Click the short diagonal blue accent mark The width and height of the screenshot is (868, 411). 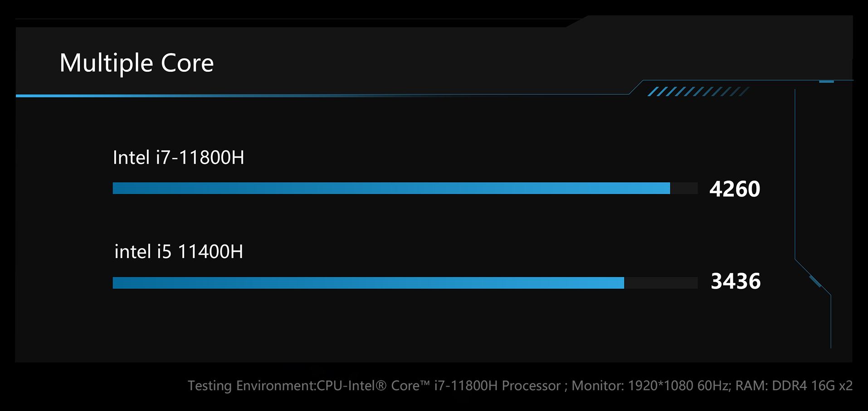[x=815, y=281]
